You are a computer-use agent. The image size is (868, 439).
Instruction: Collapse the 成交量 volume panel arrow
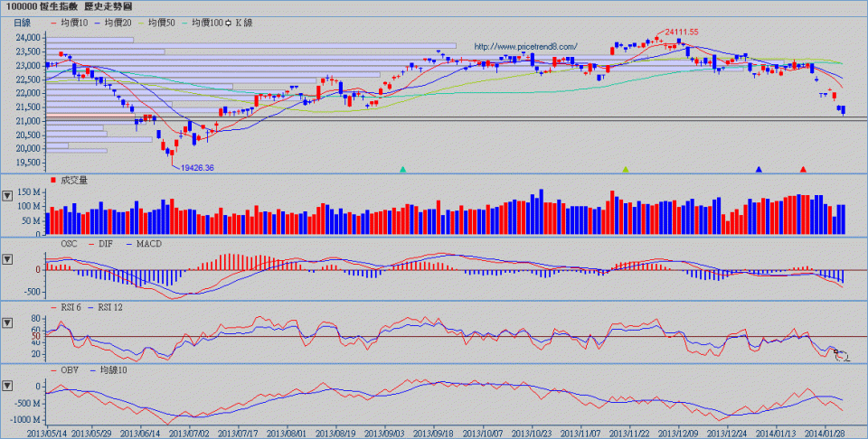click(8, 194)
